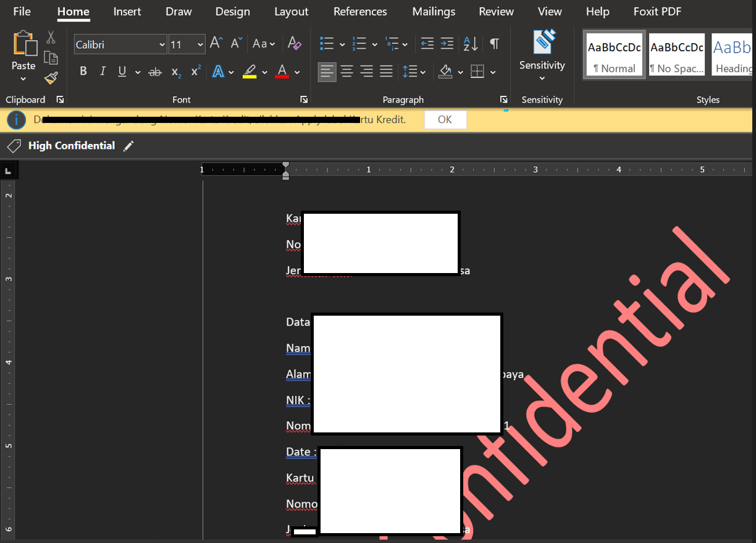This screenshot has width=756, height=543.
Task: Toggle Underline formatting
Action: 122,72
